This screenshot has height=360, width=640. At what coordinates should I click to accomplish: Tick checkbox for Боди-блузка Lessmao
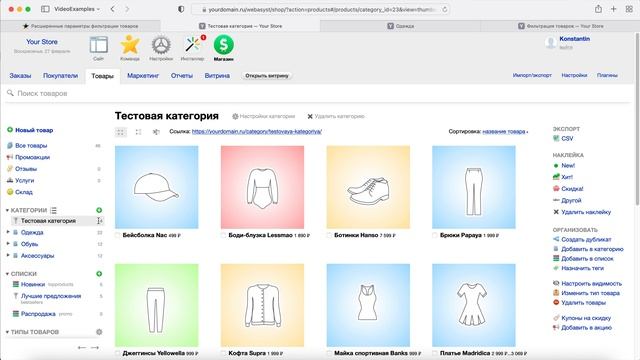coord(224,236)
